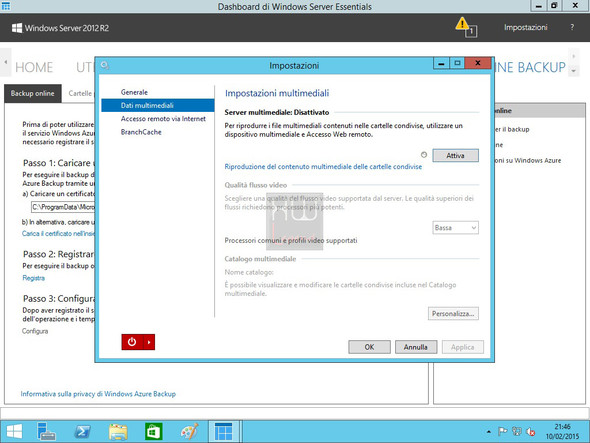Image resolution: width=590 pixels, height=443 pixels.
Task: Click Dashboard icon in taskbar
Action: (x=224, y=432)
